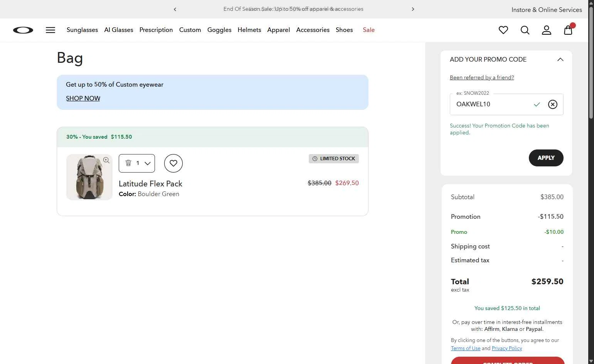Open Latitude Flex Pack product thumbnail

(x=89, y=177)
